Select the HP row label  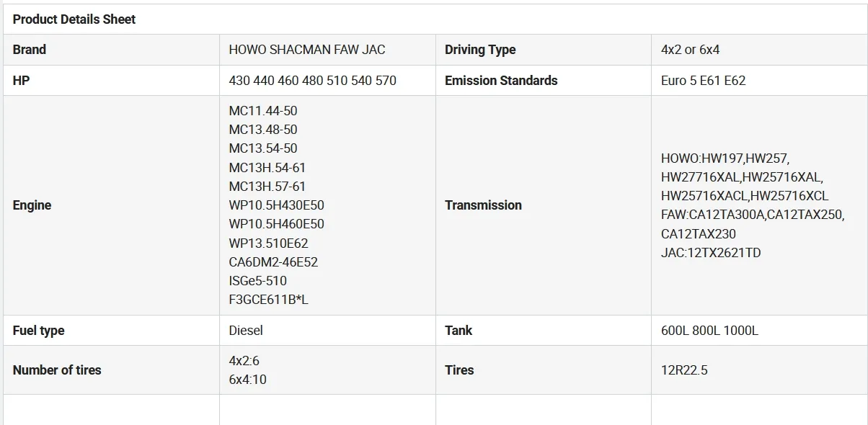[x=21, y=81]
